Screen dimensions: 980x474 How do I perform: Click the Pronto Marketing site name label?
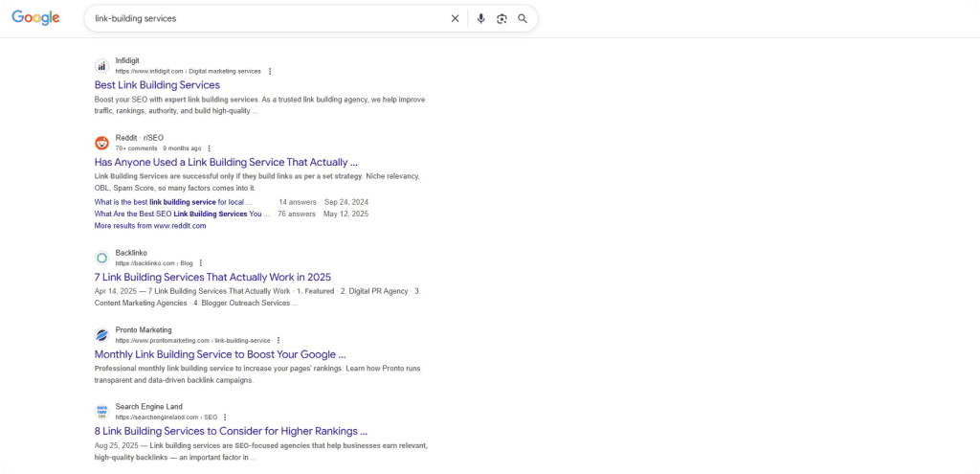(x=144, y=329)
